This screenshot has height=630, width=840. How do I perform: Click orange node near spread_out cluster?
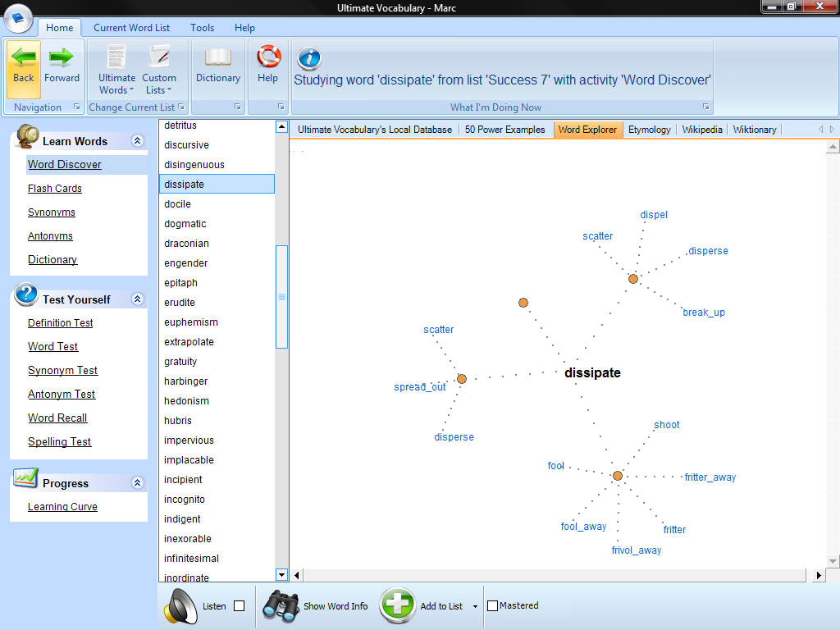point(462,379)
